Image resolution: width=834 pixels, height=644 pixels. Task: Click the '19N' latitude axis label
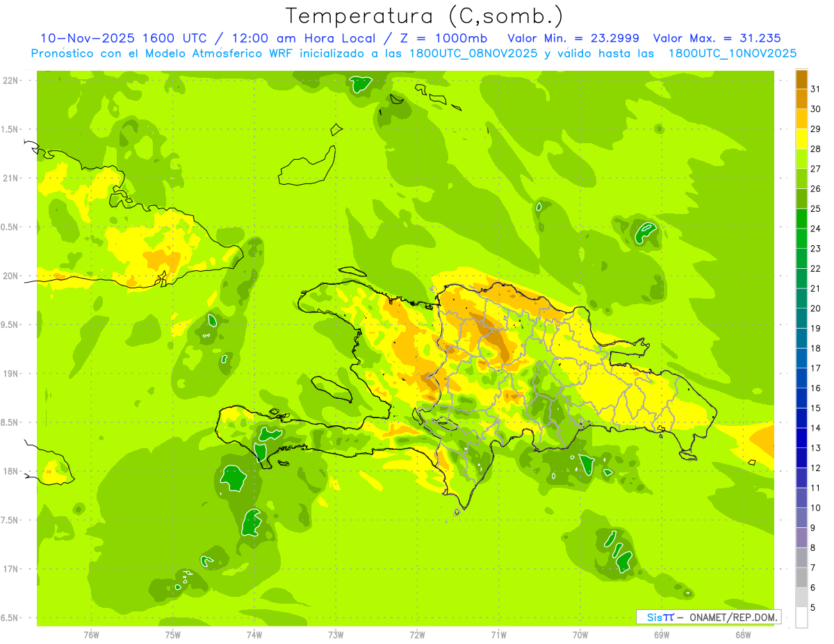[11, 374]
